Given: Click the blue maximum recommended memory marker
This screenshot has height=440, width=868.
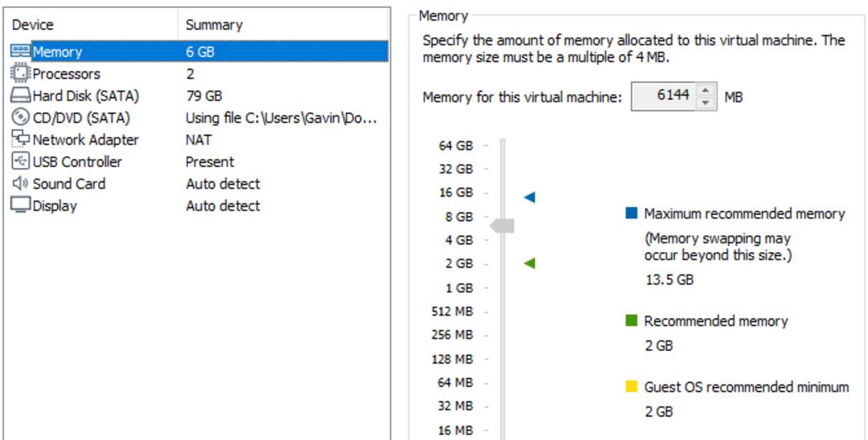Looking at the screenshot, I should pos(530,197).
